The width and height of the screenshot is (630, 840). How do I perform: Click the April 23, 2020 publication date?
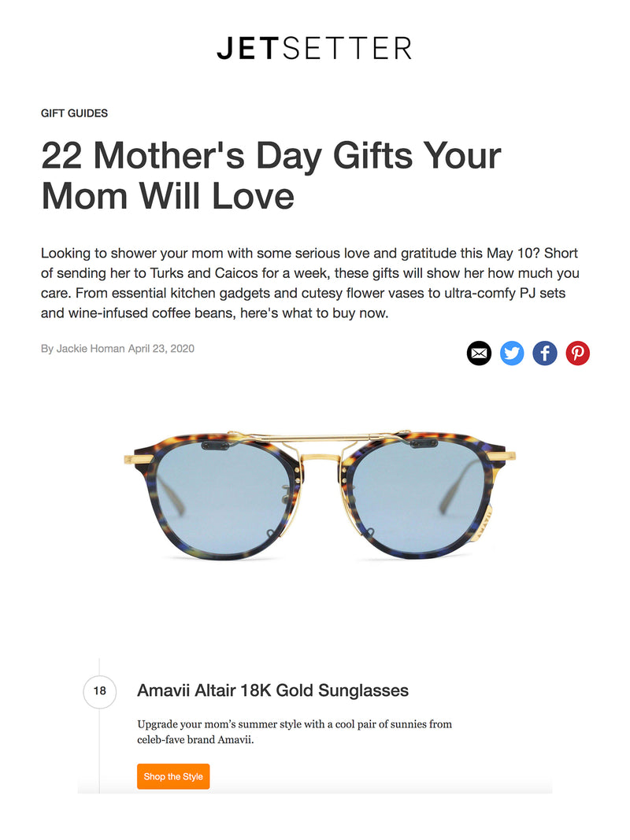click(161, 349)
